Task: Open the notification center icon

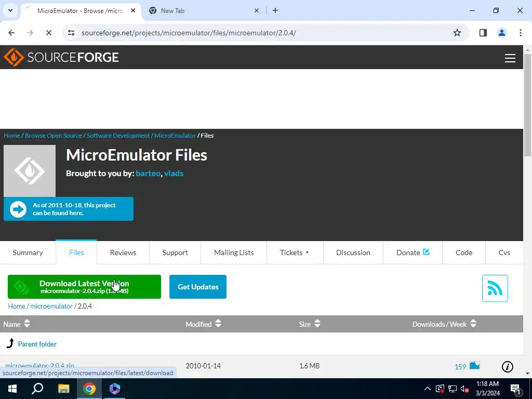Action: pyautogui.click(x=515, y=389)
